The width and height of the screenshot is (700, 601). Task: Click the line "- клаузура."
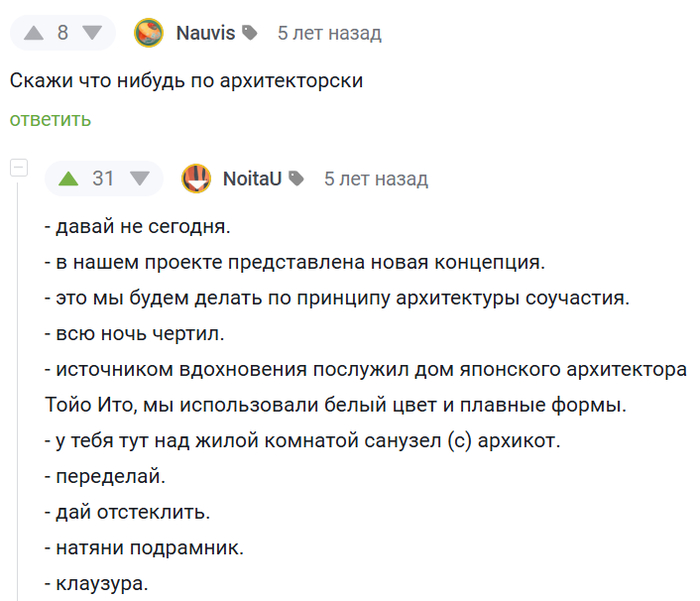point(96,583)
